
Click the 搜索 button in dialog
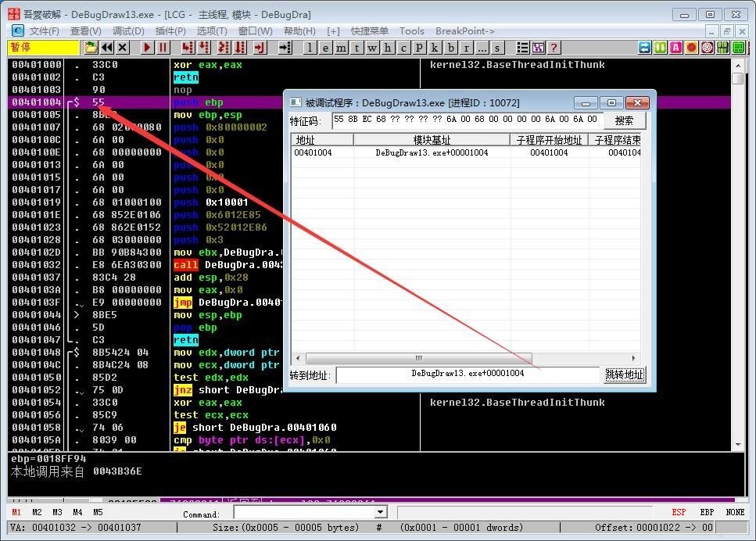point(624,120)
